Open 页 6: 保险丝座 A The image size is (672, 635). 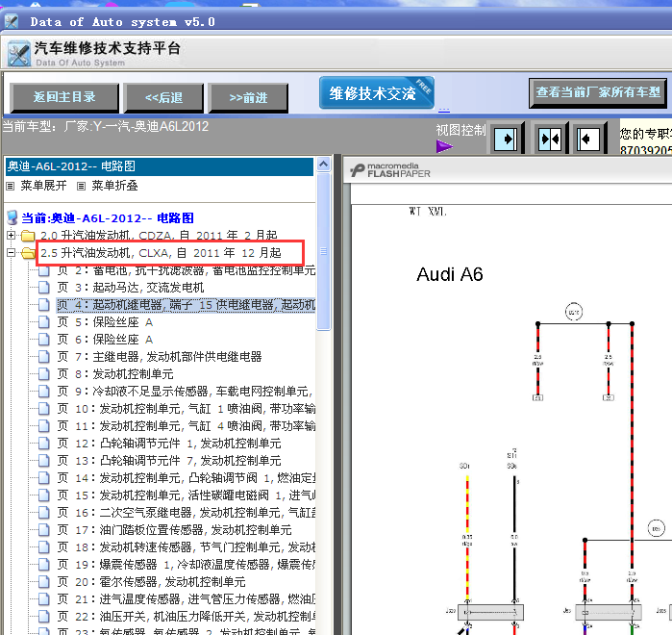[105, 340]
